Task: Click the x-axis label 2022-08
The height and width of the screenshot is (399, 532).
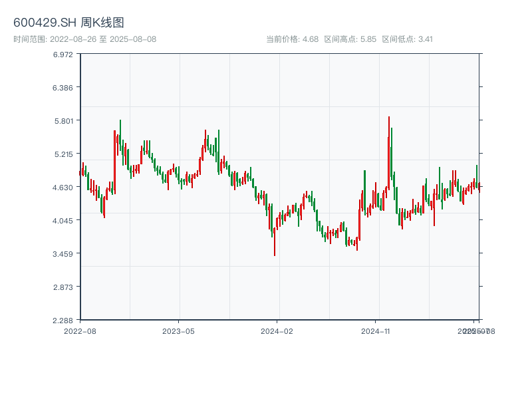Action: click(80, 331)
